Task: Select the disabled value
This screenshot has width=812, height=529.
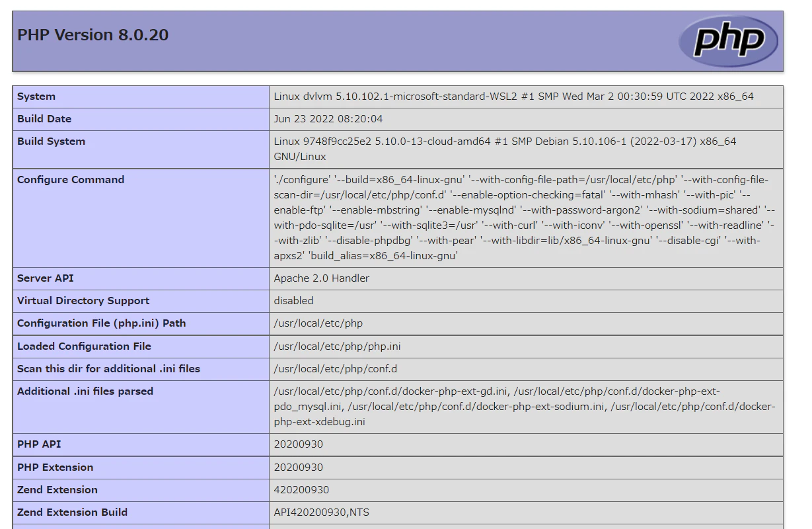Action: (x=294, y=301)
